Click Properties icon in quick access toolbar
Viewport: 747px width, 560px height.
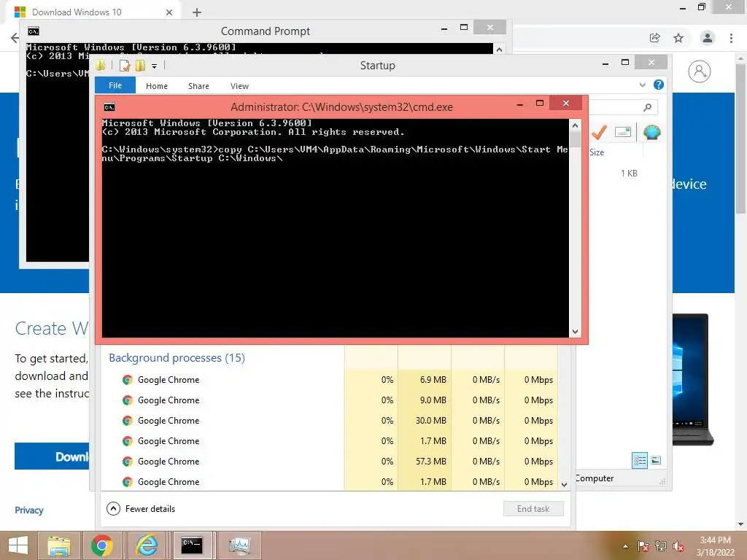click(124, 65)
